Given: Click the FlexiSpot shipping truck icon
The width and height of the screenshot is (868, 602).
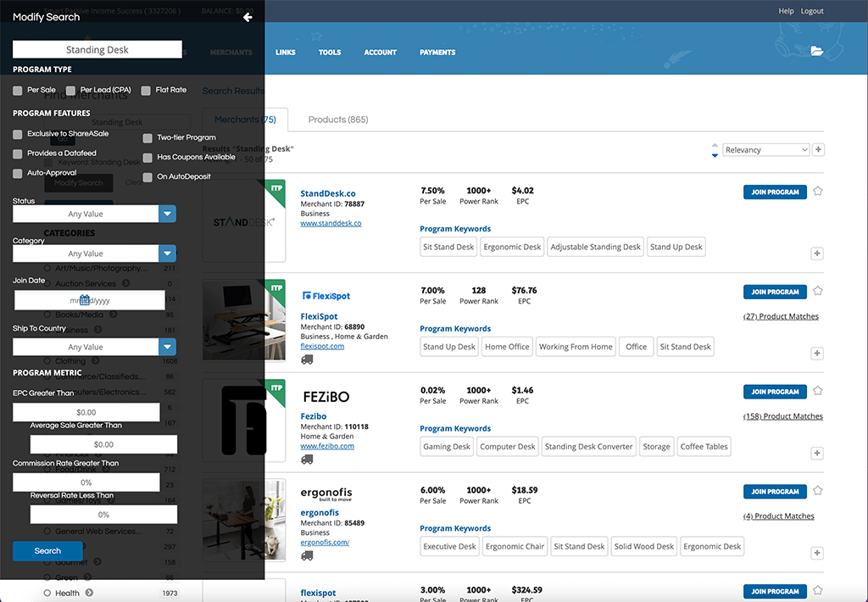Looking at the screenshot, I should pyautogui.click(x=307, y=360).
